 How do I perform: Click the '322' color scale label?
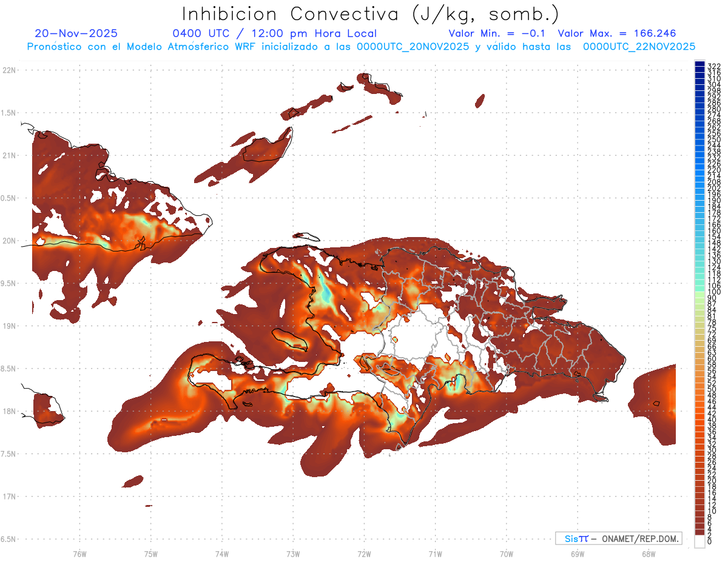click(714, 66)
